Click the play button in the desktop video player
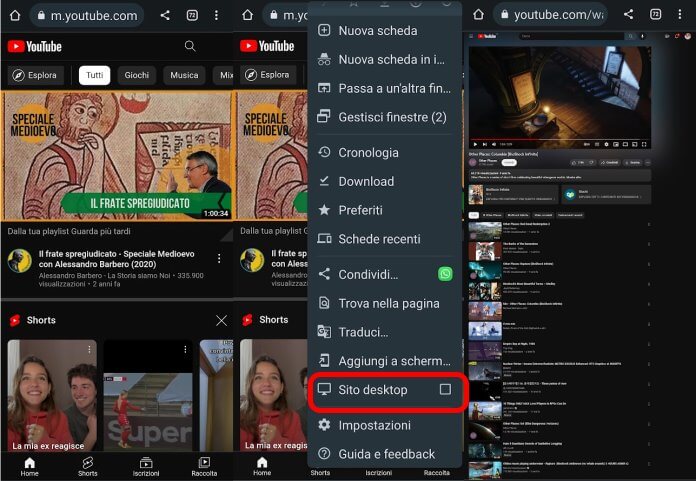This screenshot has width=696, height=481. coord(475,144)
